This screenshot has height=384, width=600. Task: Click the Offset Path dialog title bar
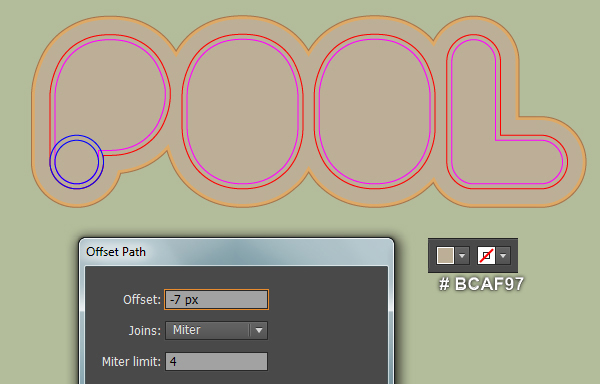tap(236, 252)
